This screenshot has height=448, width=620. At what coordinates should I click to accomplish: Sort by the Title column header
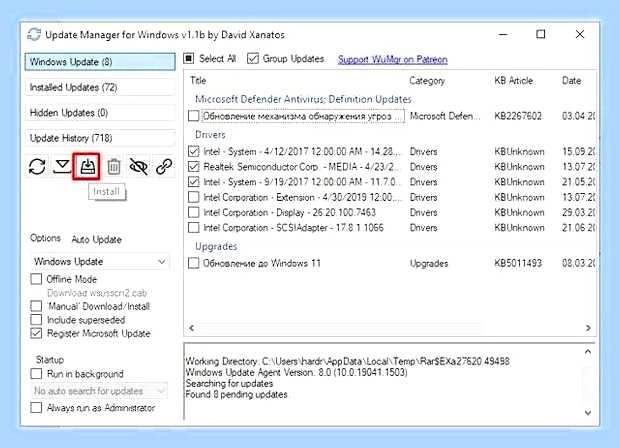coord(198,81)
